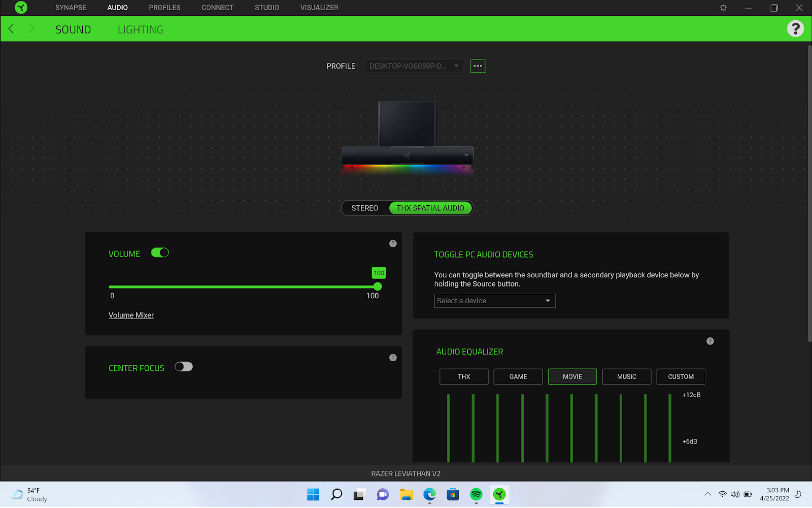
Task: Go back with the left arrow
Action: [11, 29]
